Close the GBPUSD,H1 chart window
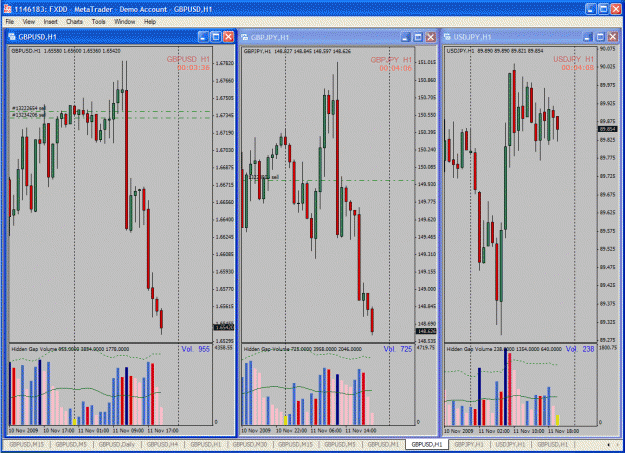The height and width of the screenshot is (453, 625). [228, 37]
